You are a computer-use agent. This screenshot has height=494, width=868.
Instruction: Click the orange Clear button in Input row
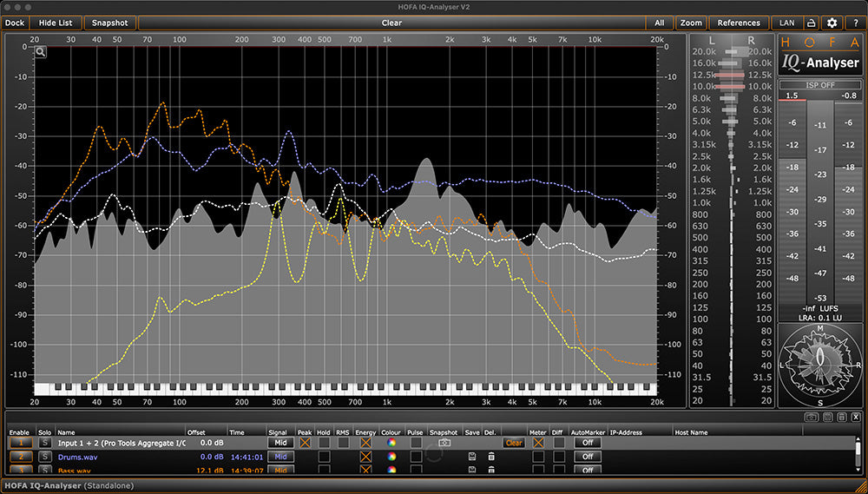514,443
